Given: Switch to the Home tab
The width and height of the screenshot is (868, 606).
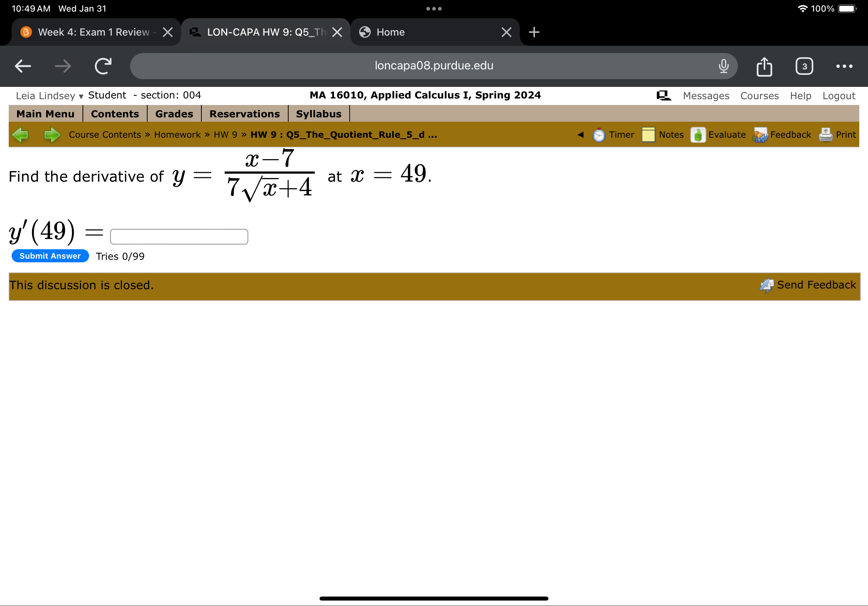Looking at the screenshot, I should (391, 32).
